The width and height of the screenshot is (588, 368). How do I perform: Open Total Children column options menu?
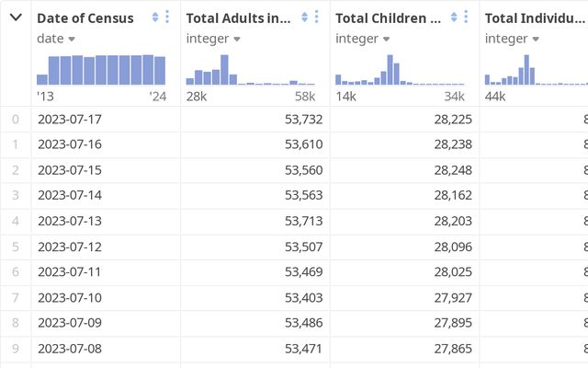click(467, 17)
